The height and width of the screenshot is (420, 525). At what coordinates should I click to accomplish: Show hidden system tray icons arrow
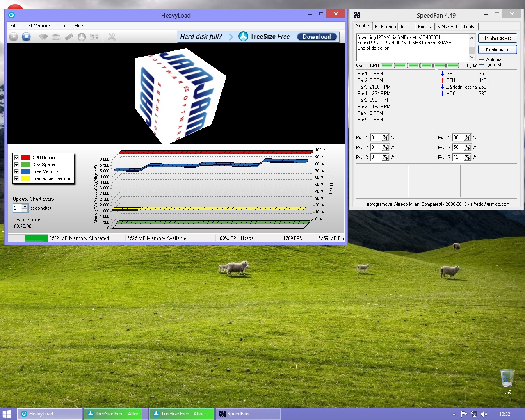click(454, 414)
